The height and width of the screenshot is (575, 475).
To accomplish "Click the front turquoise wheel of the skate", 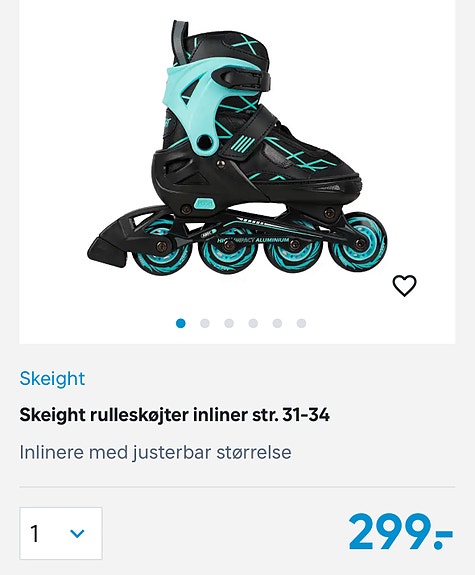I will 357,244.
